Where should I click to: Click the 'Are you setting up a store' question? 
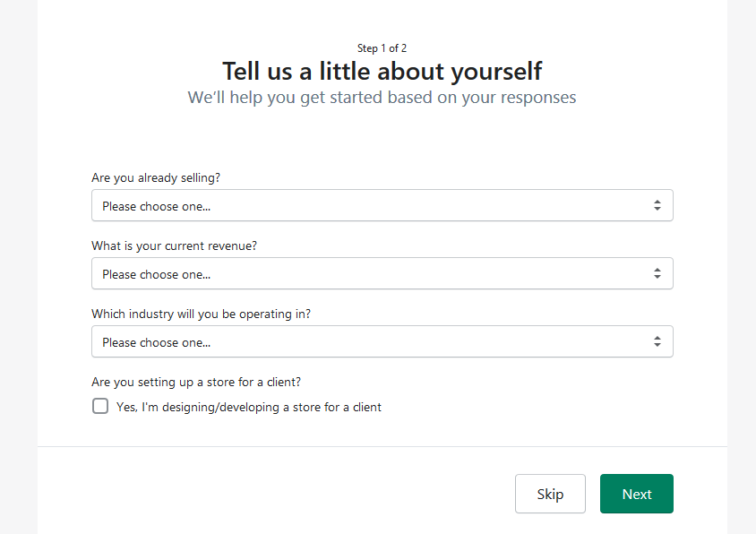coord(196,382)
